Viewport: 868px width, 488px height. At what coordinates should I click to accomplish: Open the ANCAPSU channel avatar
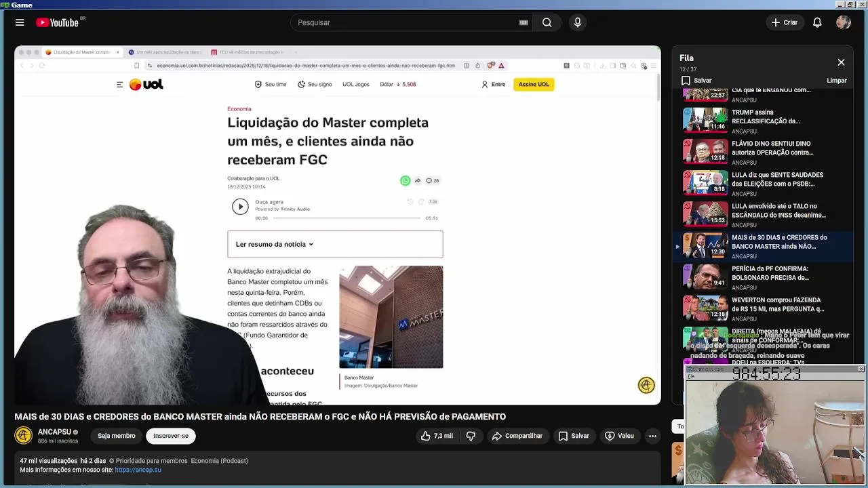click(24, 436)
